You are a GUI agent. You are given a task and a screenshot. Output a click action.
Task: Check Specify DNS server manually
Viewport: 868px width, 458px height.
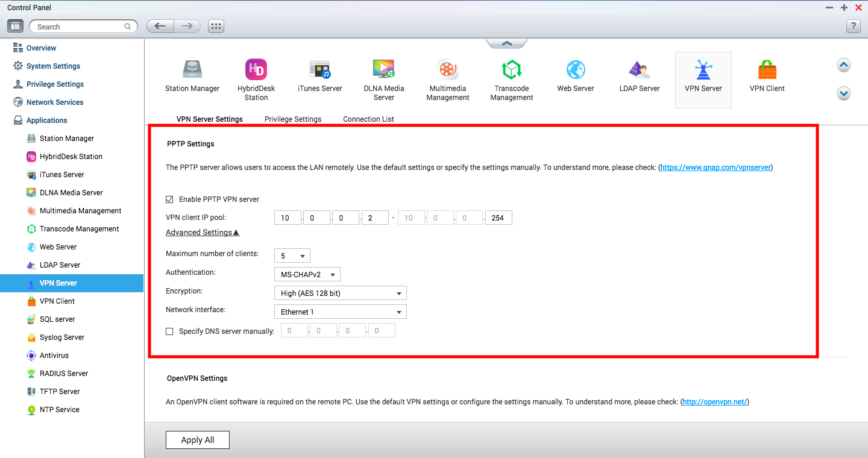click(169, 331)
